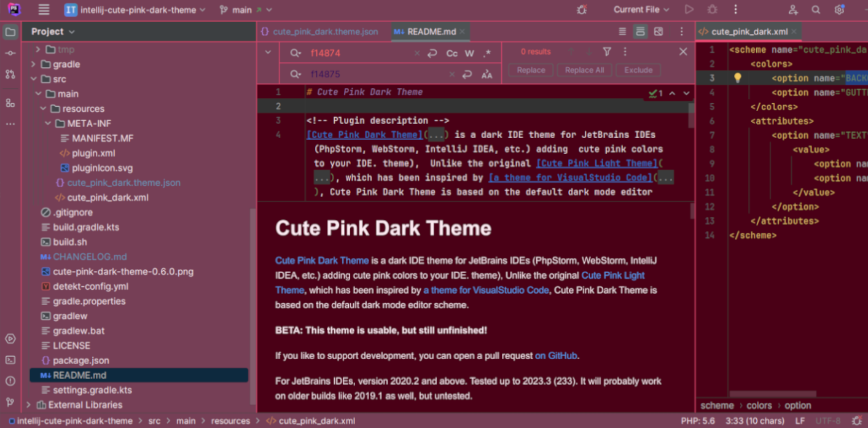Open IDE settings gear icon
This screenshot has height=428, width=868.
point(839,10)
